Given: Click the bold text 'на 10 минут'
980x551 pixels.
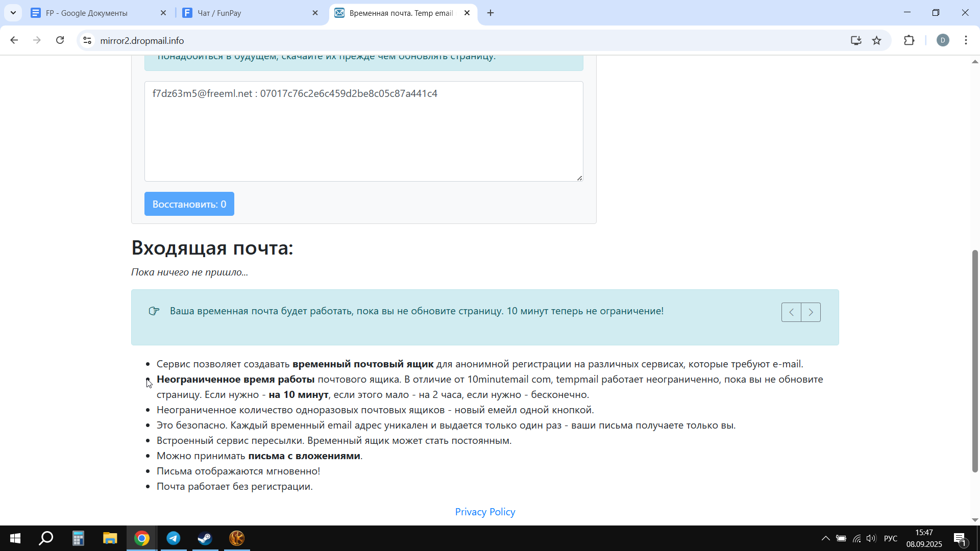Looking at the screenshot, I should tap(299, 394).
